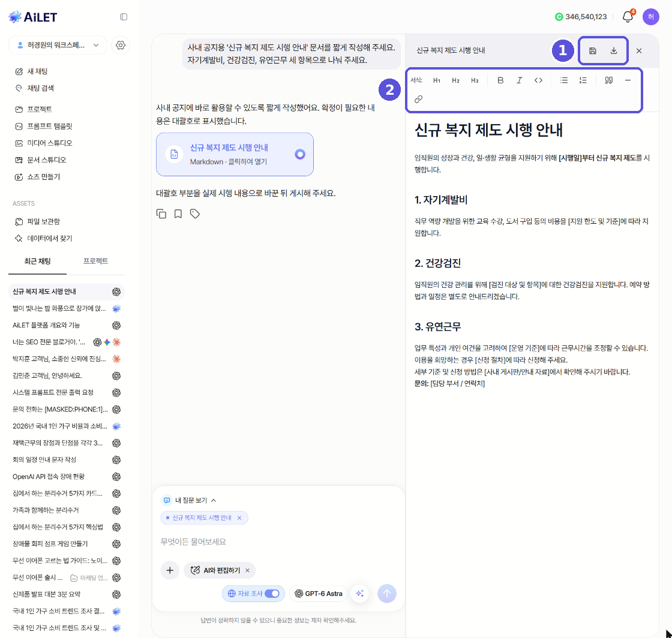
Task: Apply Heading 2 format
Action: 455,80
